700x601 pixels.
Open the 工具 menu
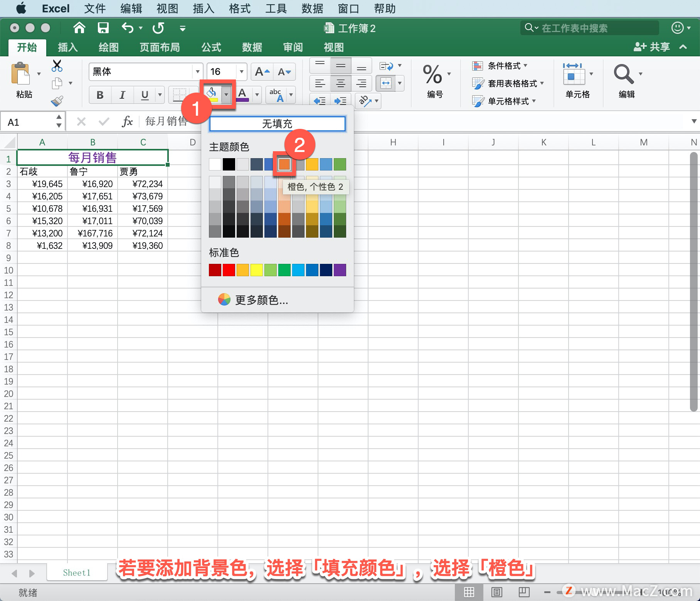(276, 8)
